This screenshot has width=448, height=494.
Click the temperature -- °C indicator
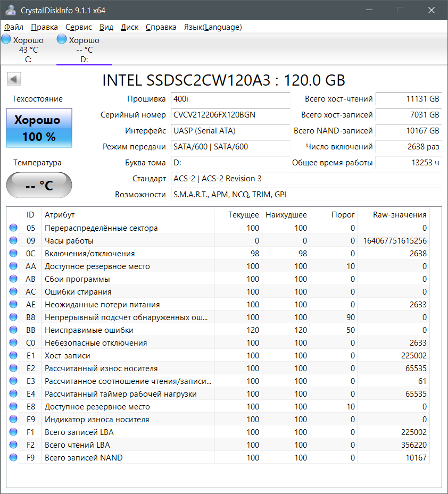[39, 185]
